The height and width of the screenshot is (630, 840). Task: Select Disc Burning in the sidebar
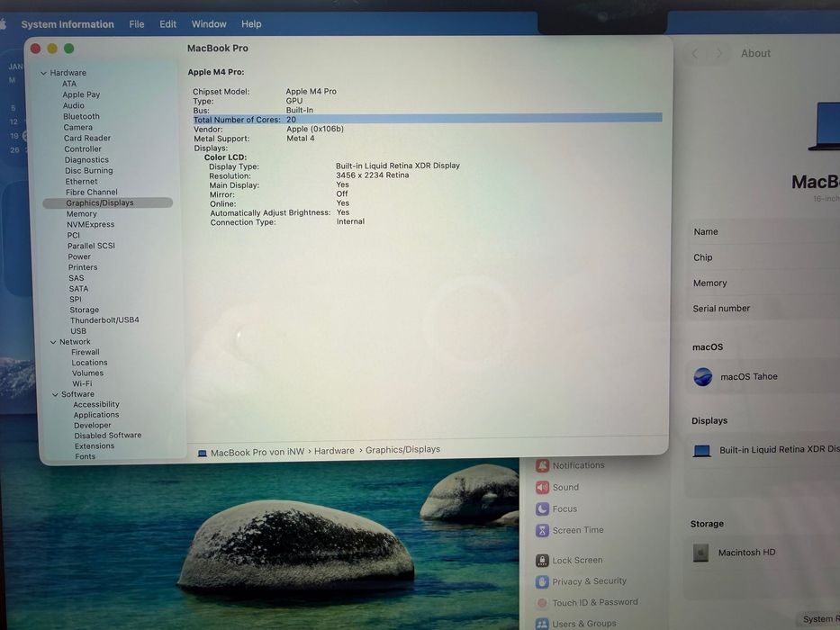[89, 170]
